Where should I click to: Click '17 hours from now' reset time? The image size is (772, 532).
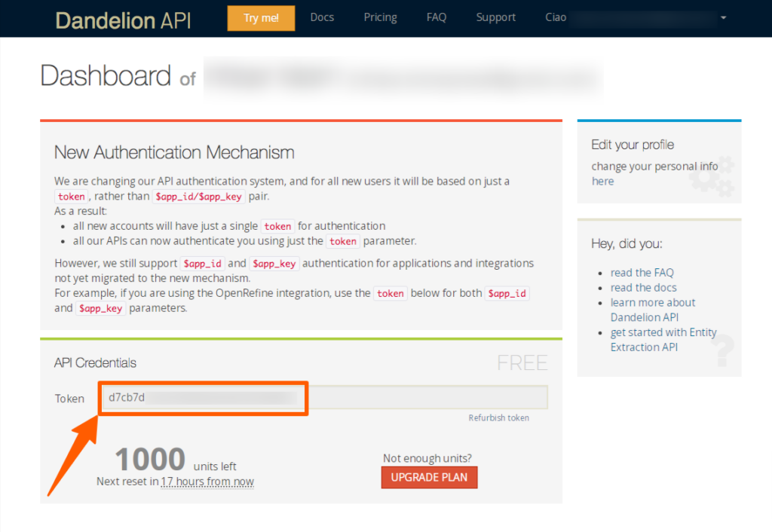207,482
